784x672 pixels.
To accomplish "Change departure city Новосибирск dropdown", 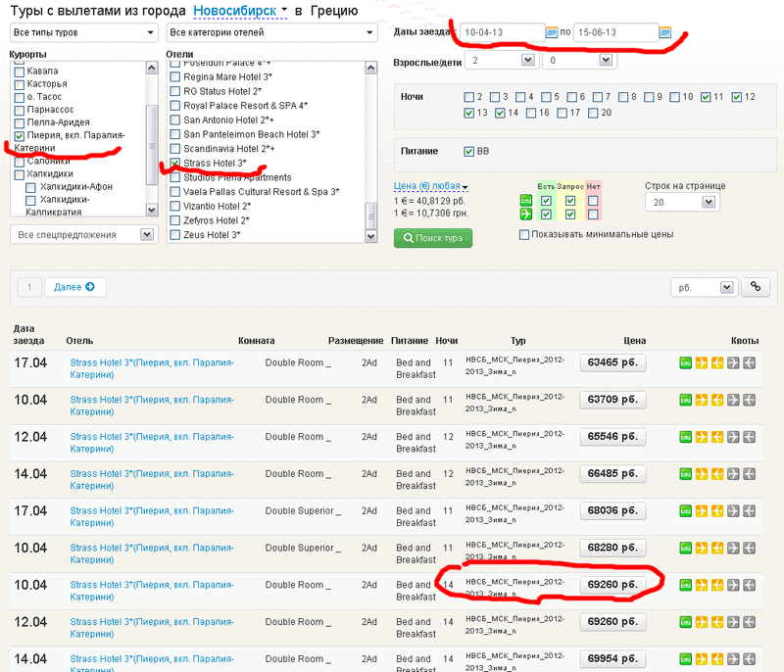I will [x=240, y=11].
